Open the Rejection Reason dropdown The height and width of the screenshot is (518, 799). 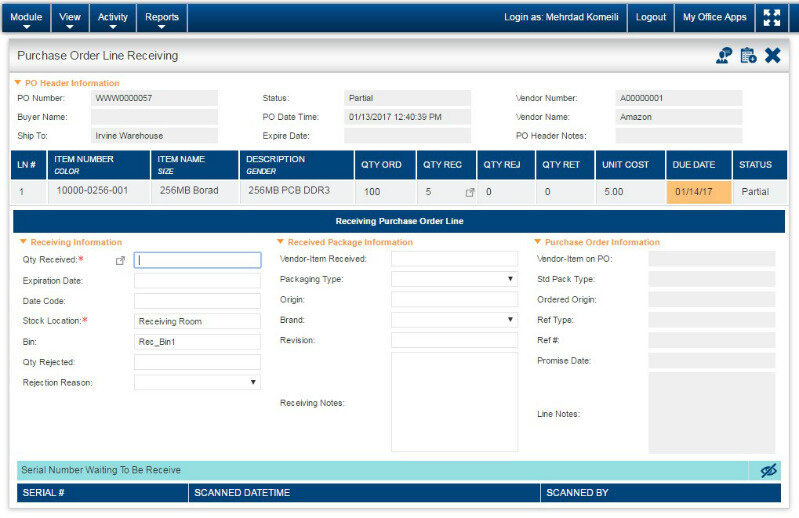click(197, 382)
